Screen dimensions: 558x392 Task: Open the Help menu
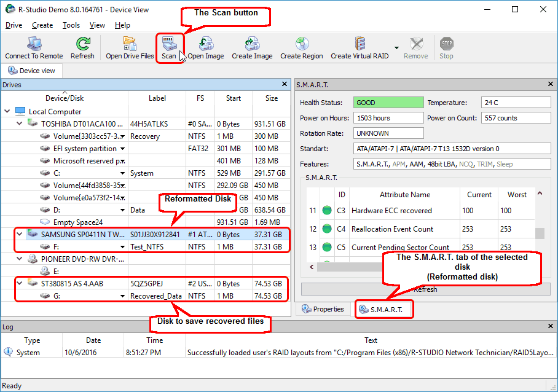click(x=122, y=25)
